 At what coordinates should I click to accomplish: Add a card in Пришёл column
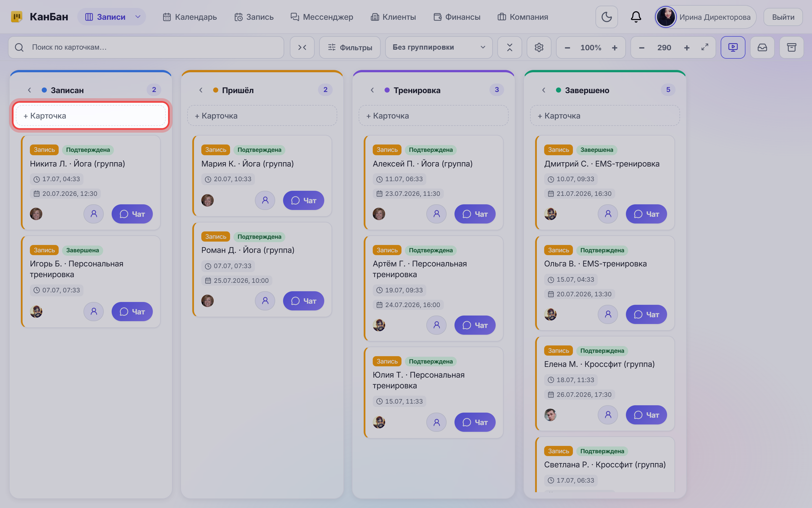pos(262,116)
